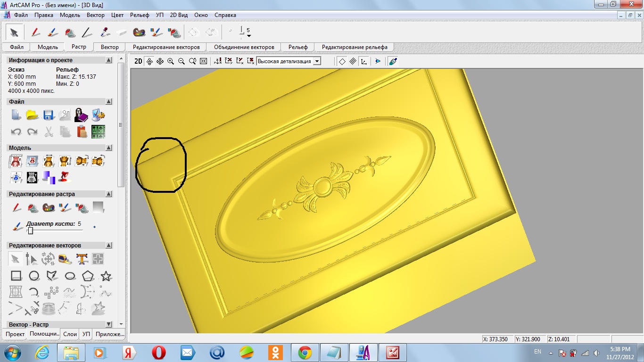Pick the eyedropper color picker tool
The height and width of the screenshot is (362, 644).
click(105, 33)
